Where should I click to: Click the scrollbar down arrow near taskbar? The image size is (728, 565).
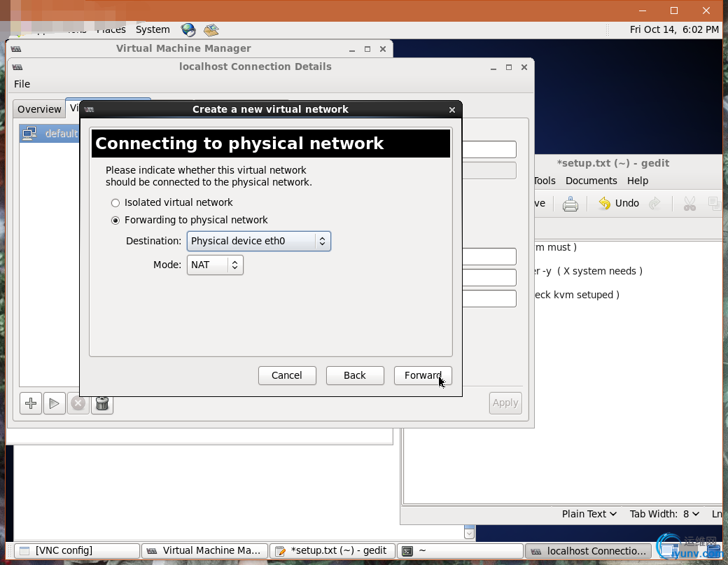click(x=469, y=534)
